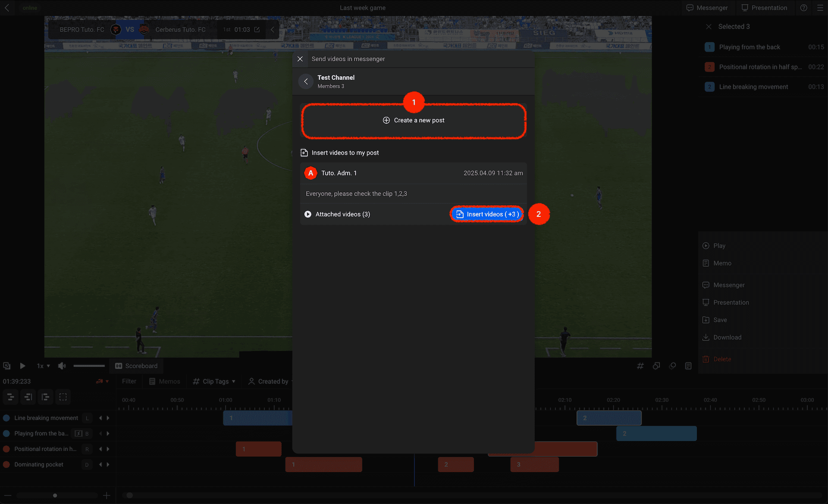The width and height of the screenshot is (828, 504).
Task: Click the help question mark icon
Action: pos(804,8)
